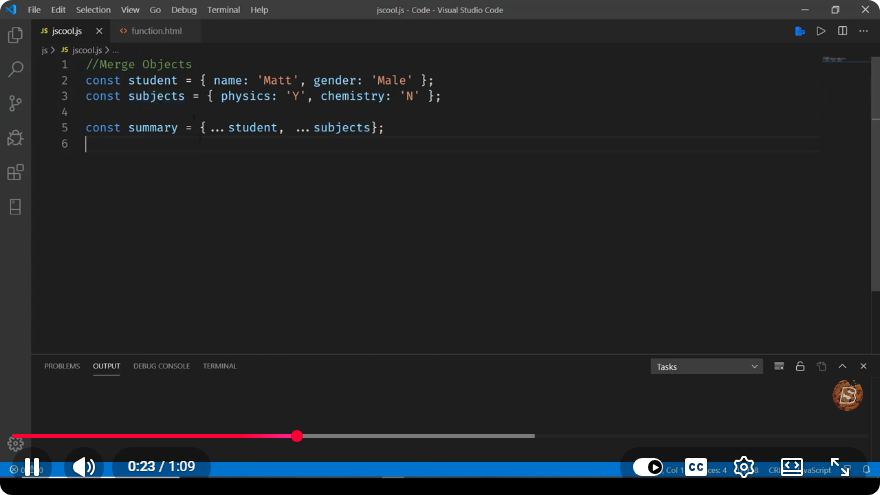880x495 pixels.
Task: Open the View menu
Action: [130, 10]
